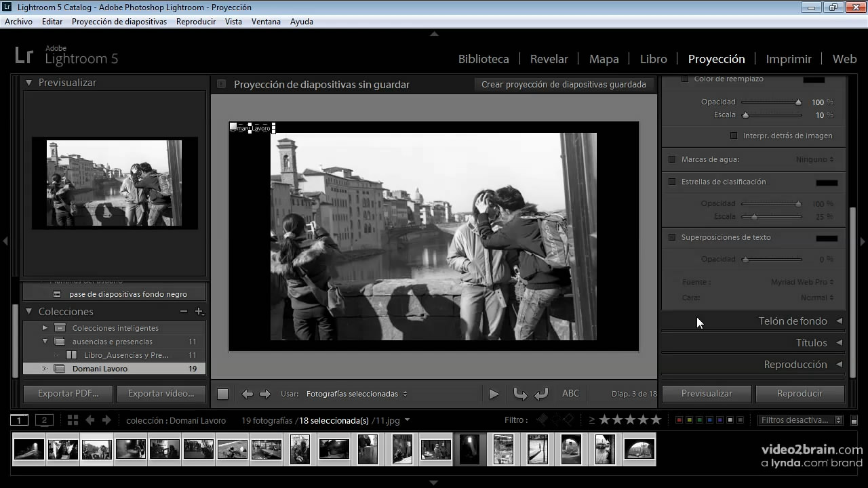Open the Ventana menu
This screenshot has height=488, width=868.
tap(266, 22)
